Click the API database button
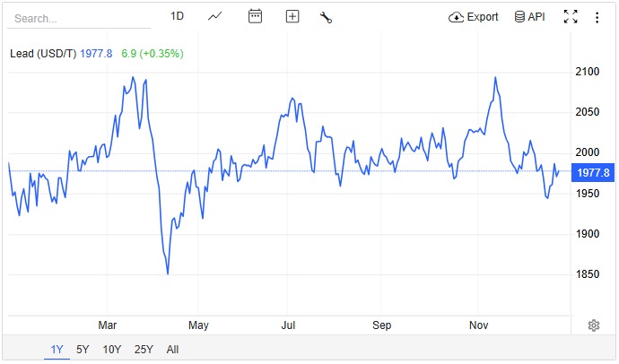Image resolution: width=619 pixels, height=364 pixels. click(x=530, y=16)
